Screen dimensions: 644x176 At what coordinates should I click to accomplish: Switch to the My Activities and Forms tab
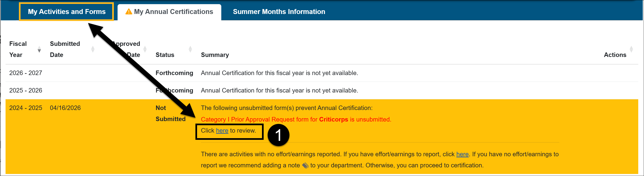[x=67, y=11]
